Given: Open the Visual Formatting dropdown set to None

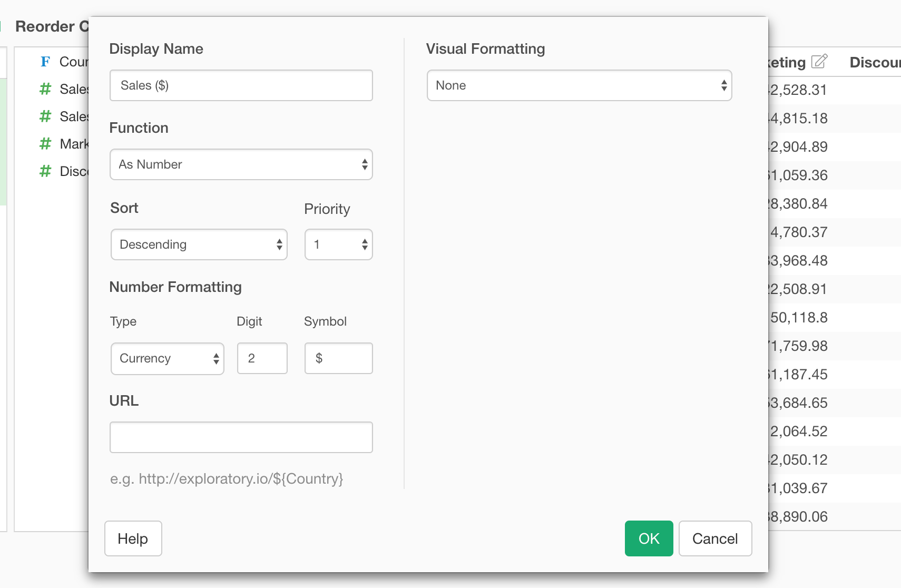Looking at the screenshot, I should tap(579, 85).
